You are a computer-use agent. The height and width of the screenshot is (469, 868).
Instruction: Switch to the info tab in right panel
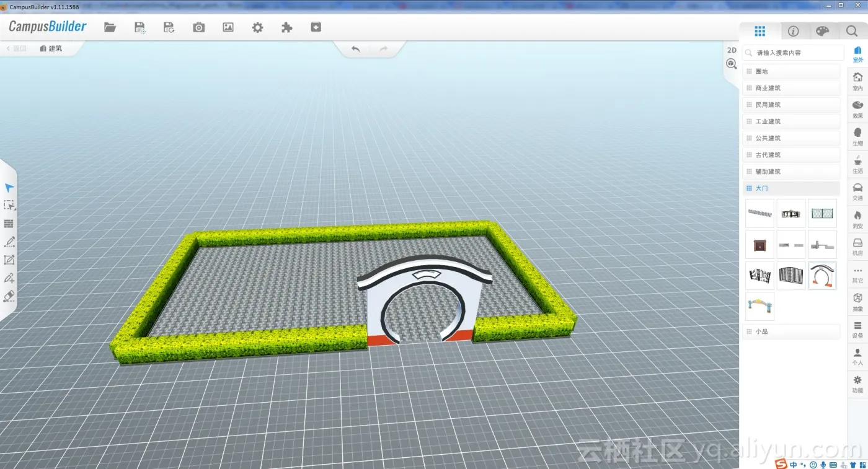(793, 31)
